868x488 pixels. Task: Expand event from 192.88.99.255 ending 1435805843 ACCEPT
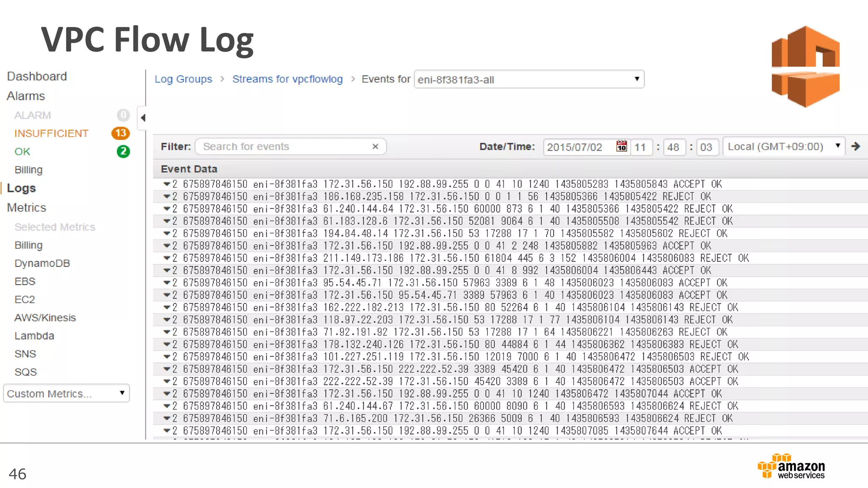(167, 184)
